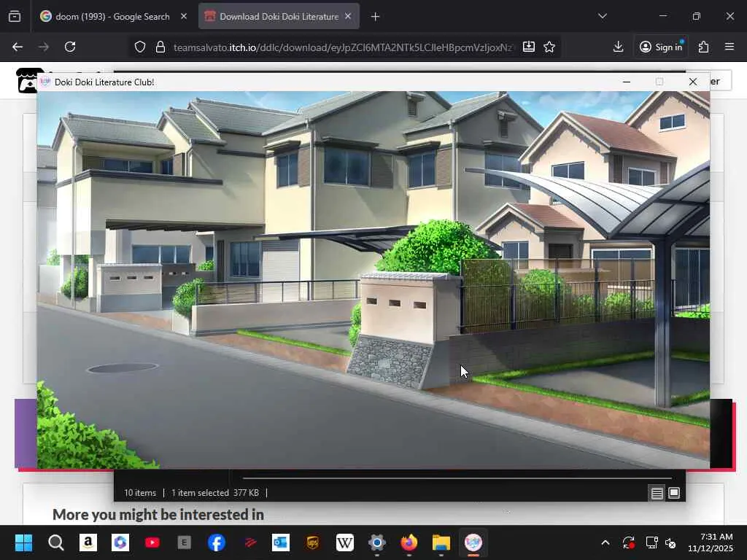This screenshot has height=560, width=747.
Task: View site security padlock information
Action: point(160,47)
